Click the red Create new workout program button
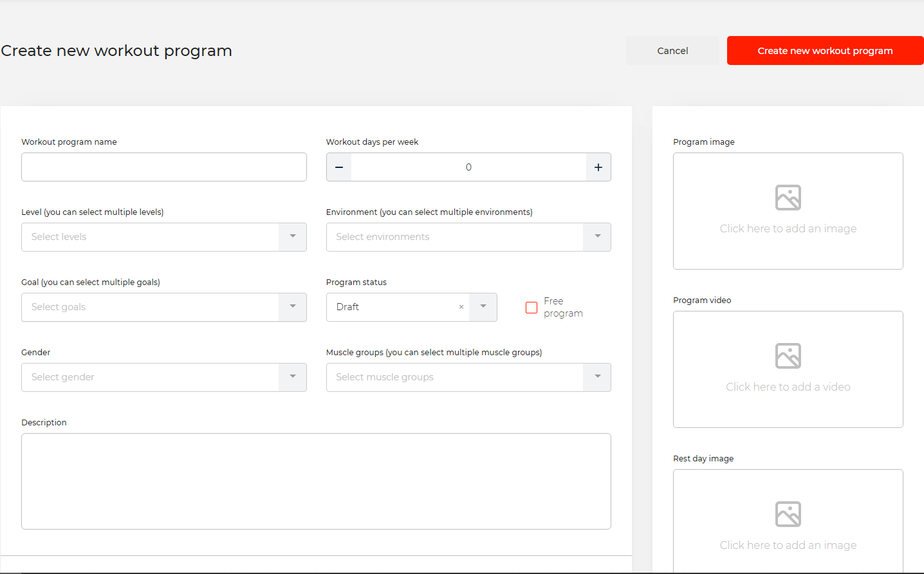The width and height of the screenshot is (924, 574). pyautogui.click(x=825, y=51)
